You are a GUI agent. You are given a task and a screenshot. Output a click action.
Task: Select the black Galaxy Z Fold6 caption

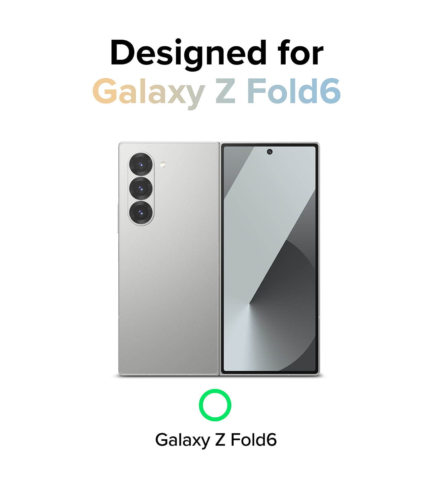click(216, 439)
